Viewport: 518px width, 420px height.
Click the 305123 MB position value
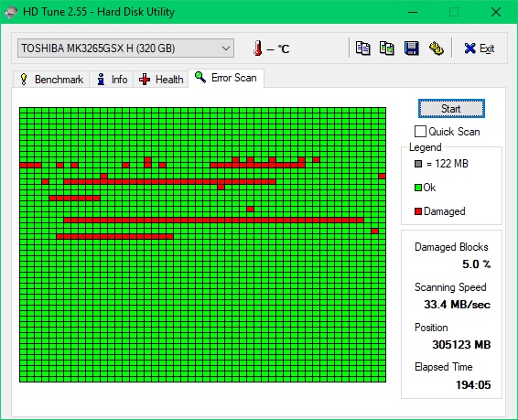pos(461,345)
